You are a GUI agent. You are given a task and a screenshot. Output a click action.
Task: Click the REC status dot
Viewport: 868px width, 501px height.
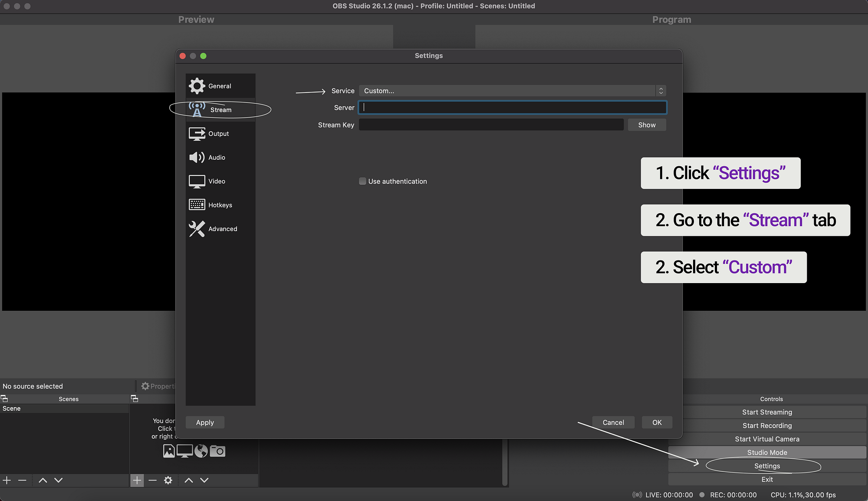[702, 495]
